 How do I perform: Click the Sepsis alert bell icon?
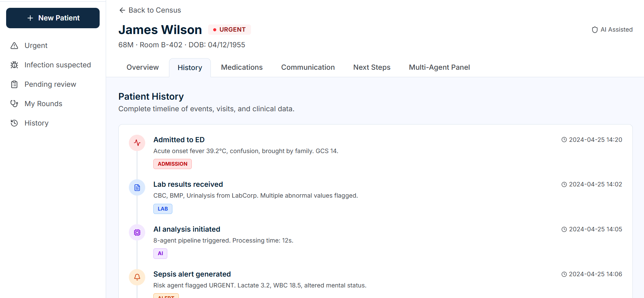pos(137,277)
